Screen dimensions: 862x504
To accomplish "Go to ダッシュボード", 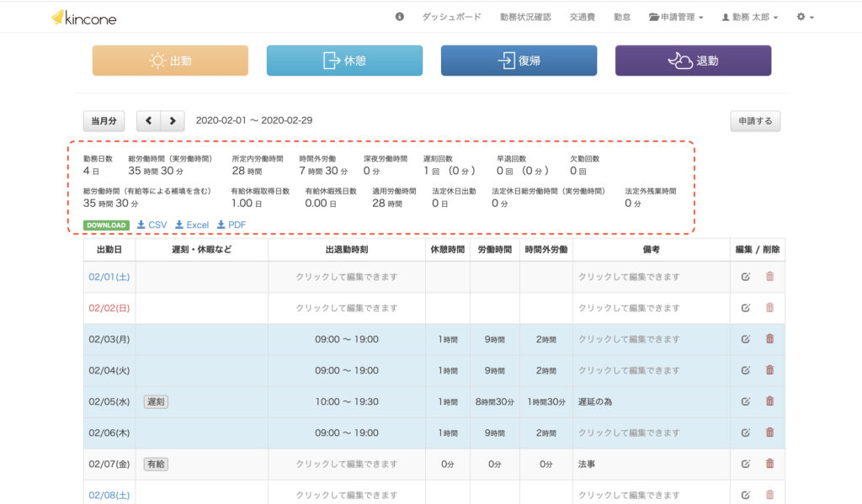I will click(451, 17).
